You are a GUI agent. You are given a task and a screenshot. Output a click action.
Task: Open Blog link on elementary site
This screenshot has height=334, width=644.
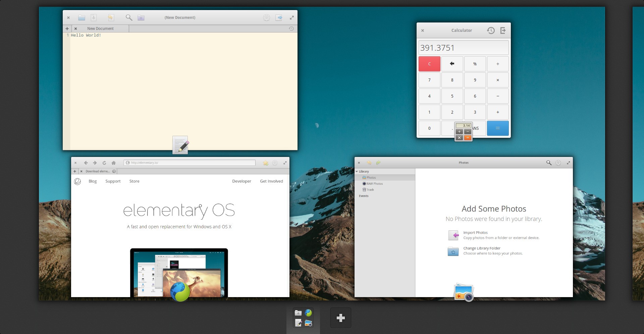click(93, 181)
